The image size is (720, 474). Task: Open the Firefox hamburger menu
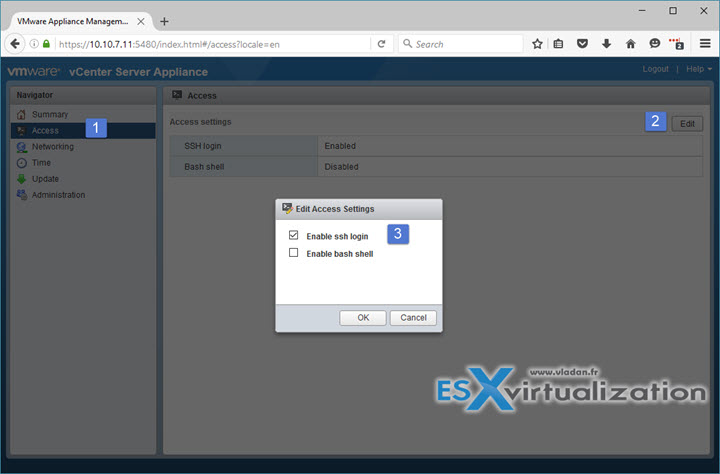pyautogui.click(x=705, y=44)
